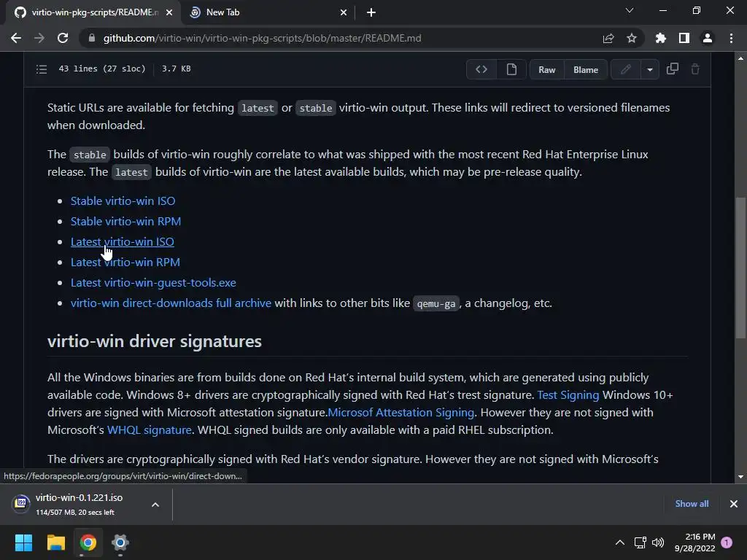Copy raw contents of README
The width and height of the screenshot is (747, 560).
click(x=672, y=69)
